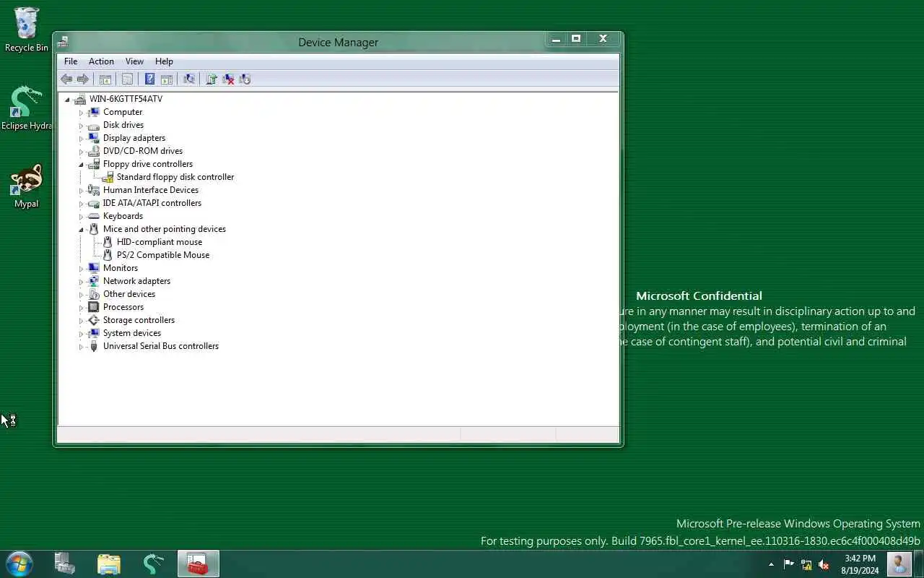Select the PS/2 Compatible Mouse icon
Image resolution: width=924 pixels, height=578 pixels.
click(108, 255)
